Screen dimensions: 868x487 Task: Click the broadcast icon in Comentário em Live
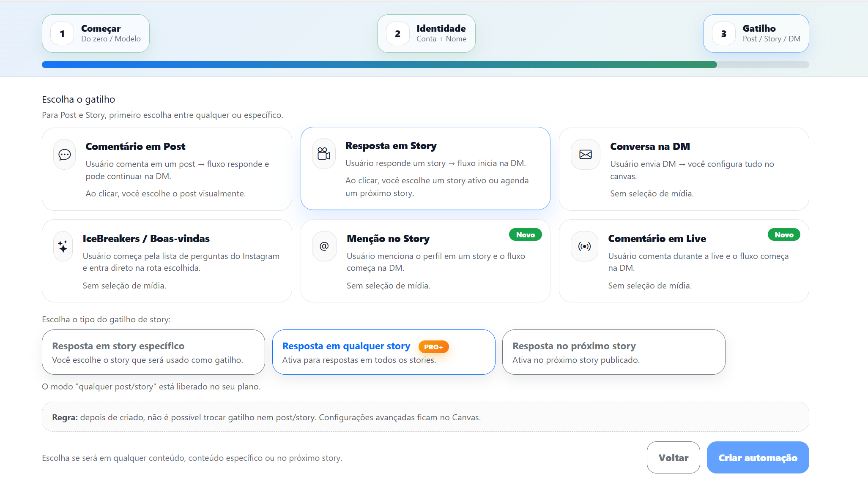[x=585, y=246]
